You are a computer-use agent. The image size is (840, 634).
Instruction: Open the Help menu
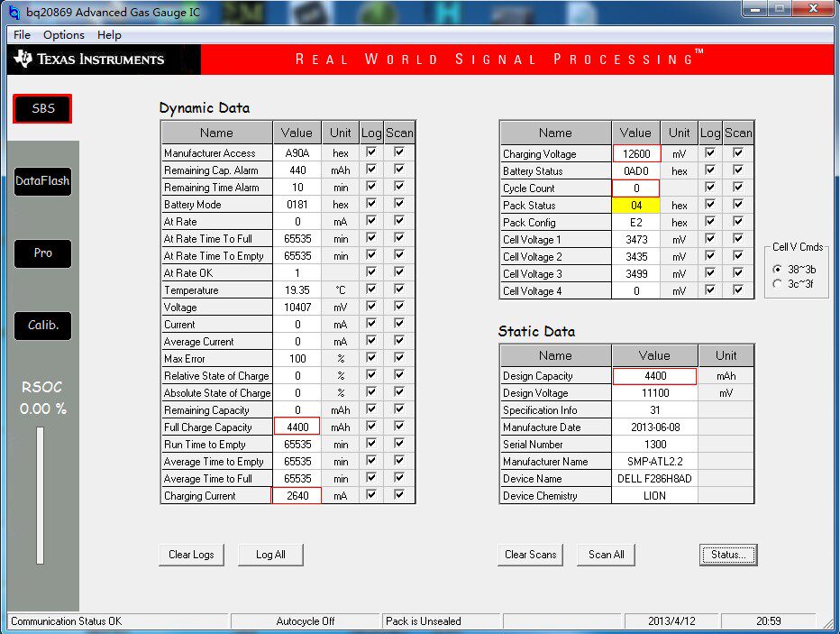pyautogui.click(x=109, y=35)
